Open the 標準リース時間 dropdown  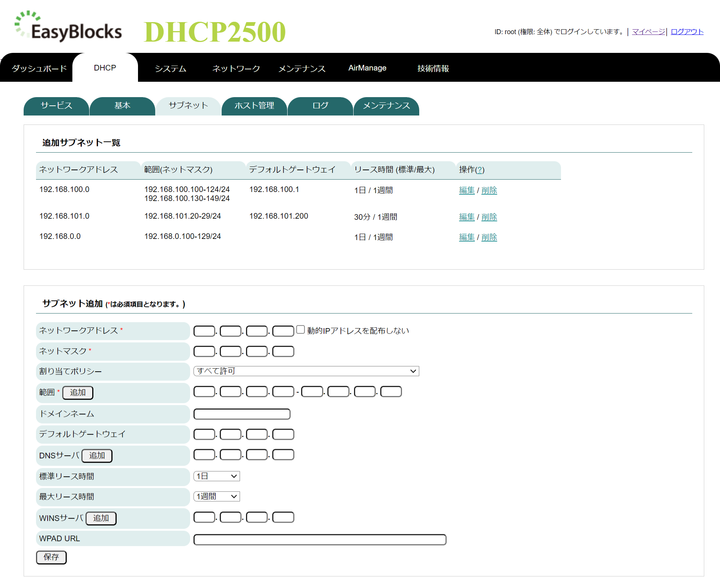tap(217, 476)
